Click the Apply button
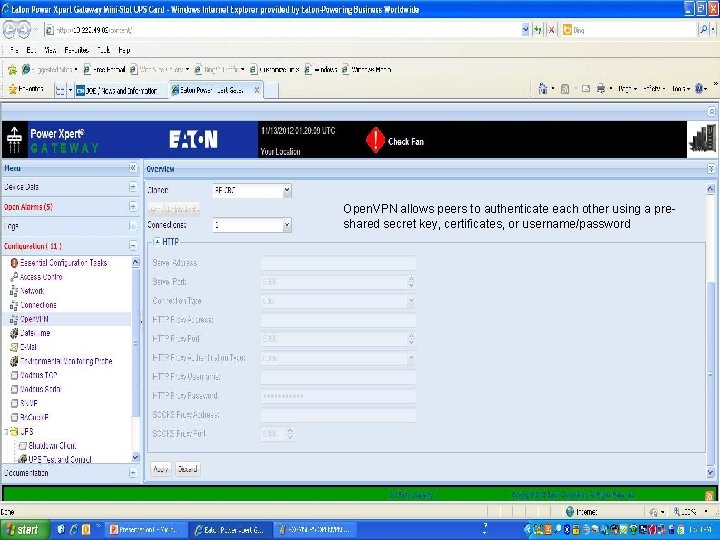The height and width of the screenshot is (540, 720). [x=160, y=469]
